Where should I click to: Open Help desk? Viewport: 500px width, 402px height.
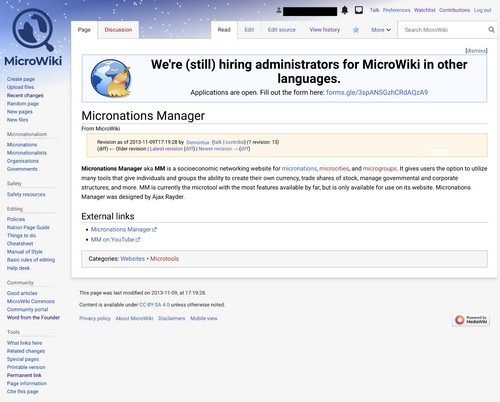(18, 268)
